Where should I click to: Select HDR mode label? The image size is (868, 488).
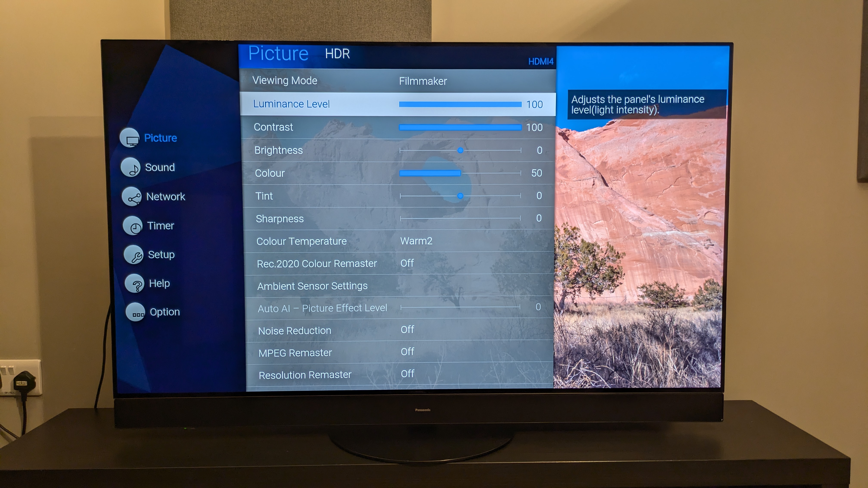point(337,54)
